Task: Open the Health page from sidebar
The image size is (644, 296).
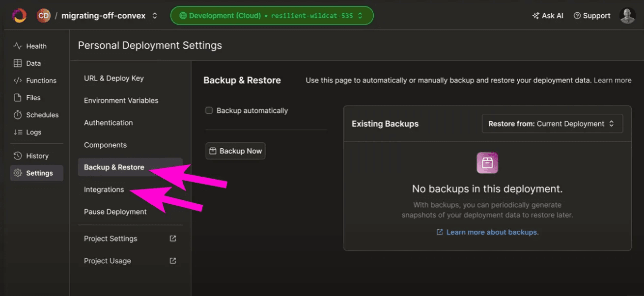Action: 36,46
